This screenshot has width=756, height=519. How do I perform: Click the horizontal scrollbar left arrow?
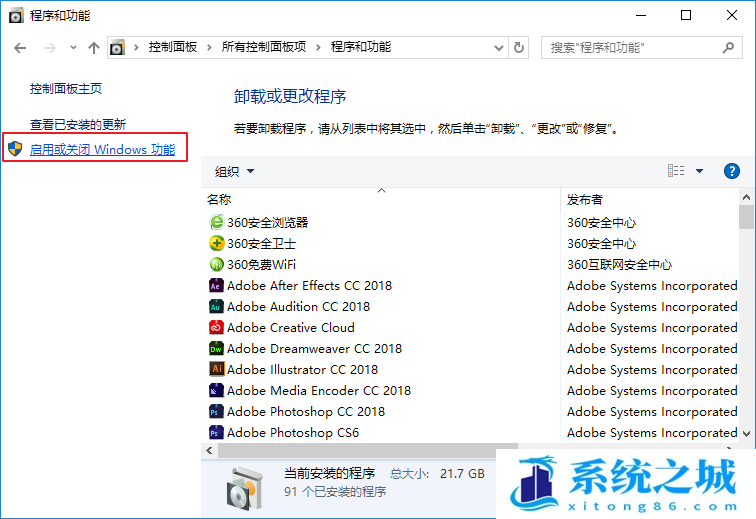coord(209,451)
